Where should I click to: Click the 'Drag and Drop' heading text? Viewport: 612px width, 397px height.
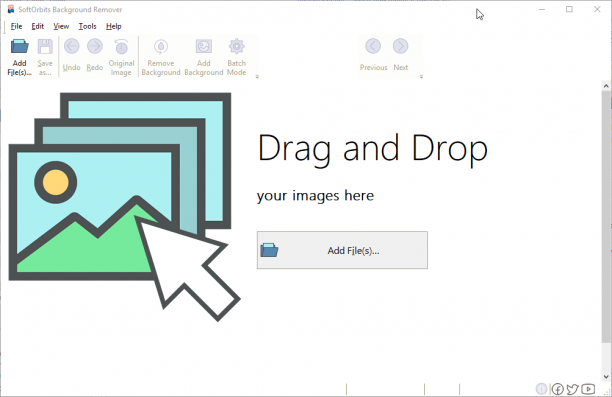click(372, 150)
